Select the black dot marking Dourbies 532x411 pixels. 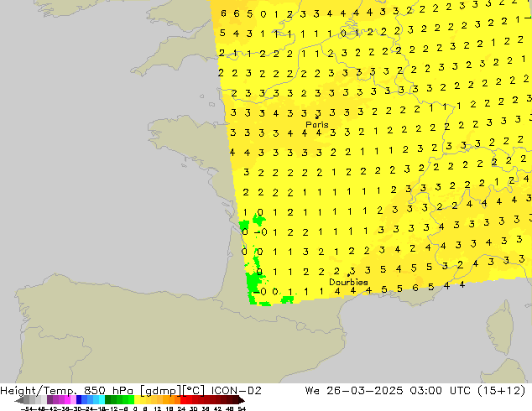click(x=348, y=275)
